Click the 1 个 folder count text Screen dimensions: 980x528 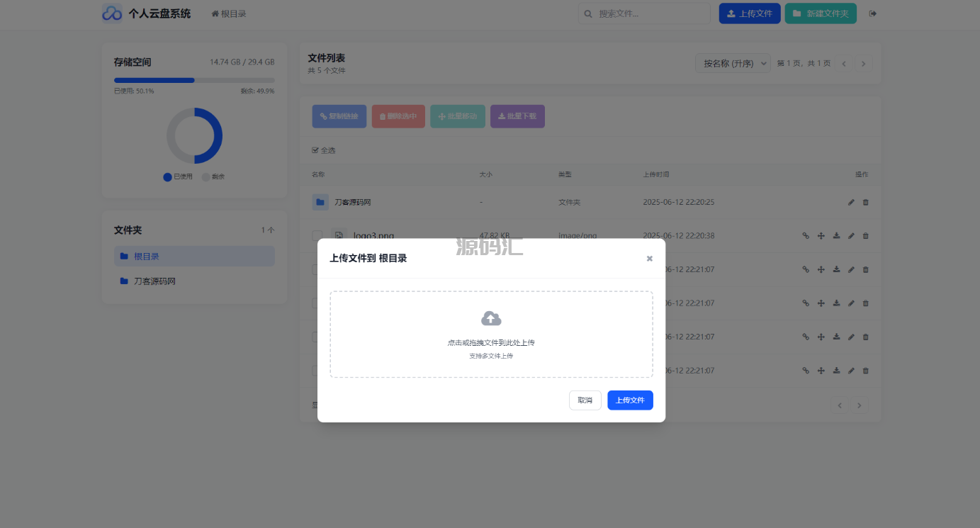click(268, 230)
